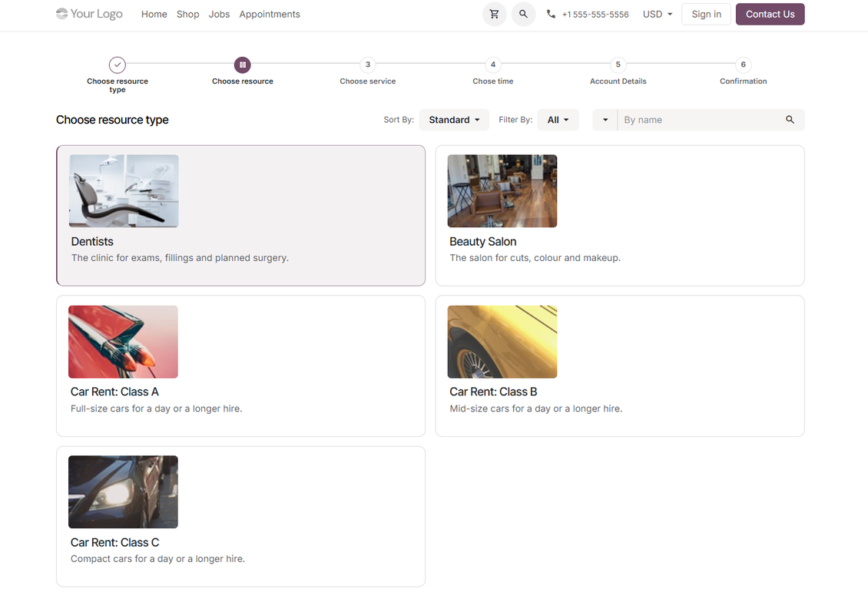
Task: Click the phone handset icon
Action: (551, 15)
